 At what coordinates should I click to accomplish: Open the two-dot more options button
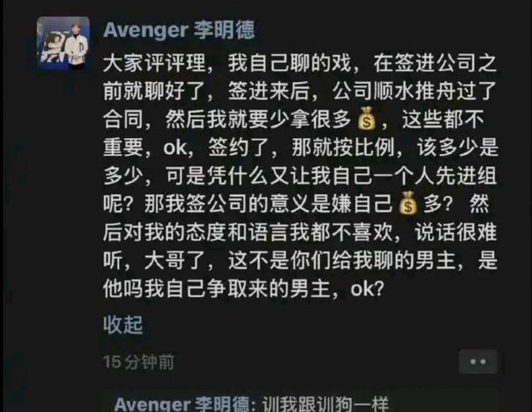tap(478, 362)
